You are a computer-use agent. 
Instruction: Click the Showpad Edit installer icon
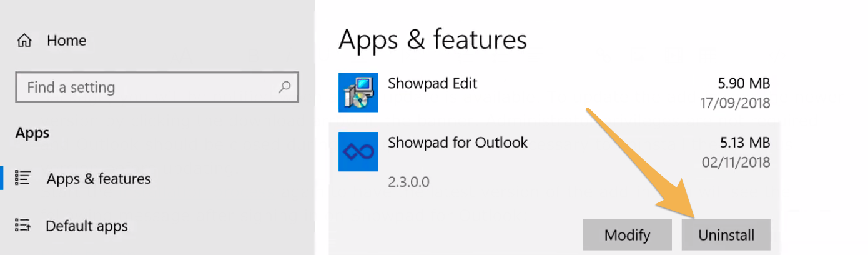[x=358, y=92]
